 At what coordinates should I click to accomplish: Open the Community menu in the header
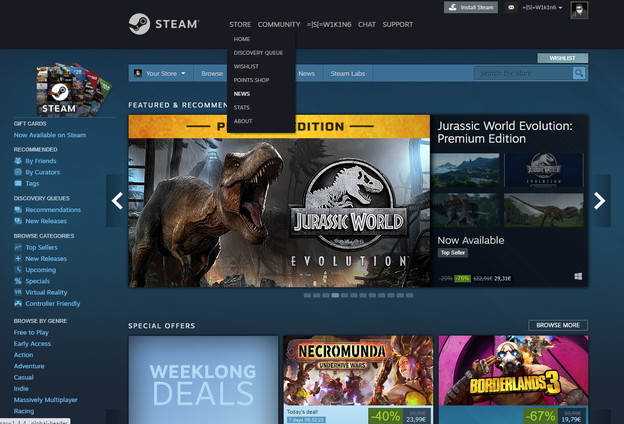tap(278, 24)
